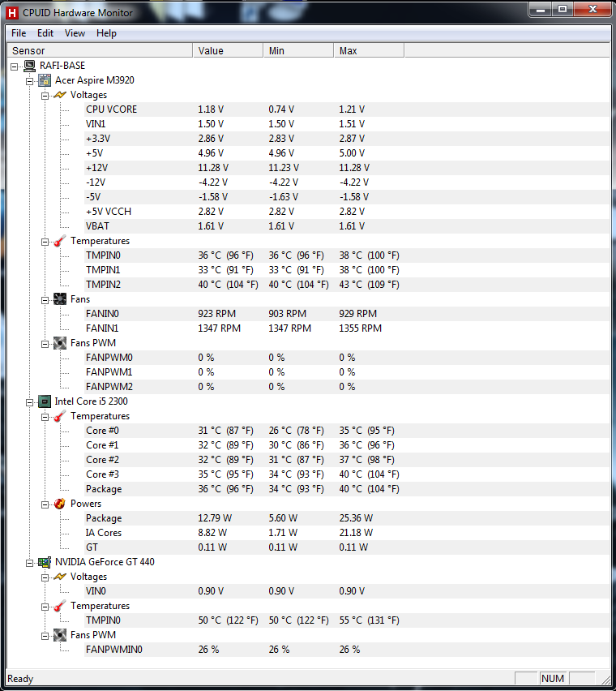Screen dimensions: 616x691
Task: Open the Edit menu
Action: point(45,33)
